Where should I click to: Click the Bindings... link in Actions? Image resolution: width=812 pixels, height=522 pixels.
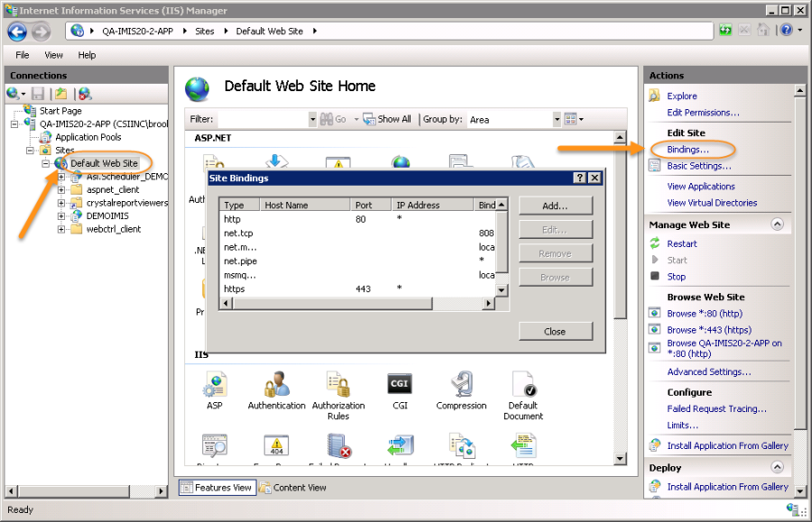(x=687, y=149)
